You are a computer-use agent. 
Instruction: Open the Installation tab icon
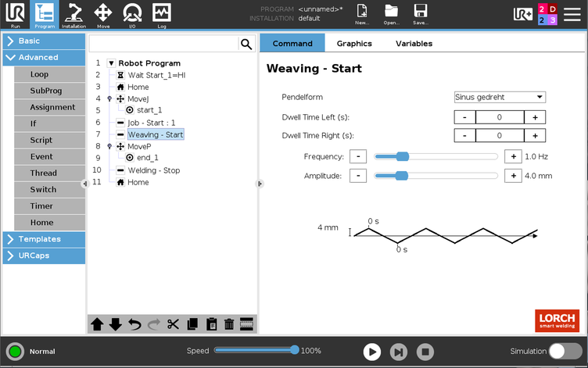tap(73, 15)
